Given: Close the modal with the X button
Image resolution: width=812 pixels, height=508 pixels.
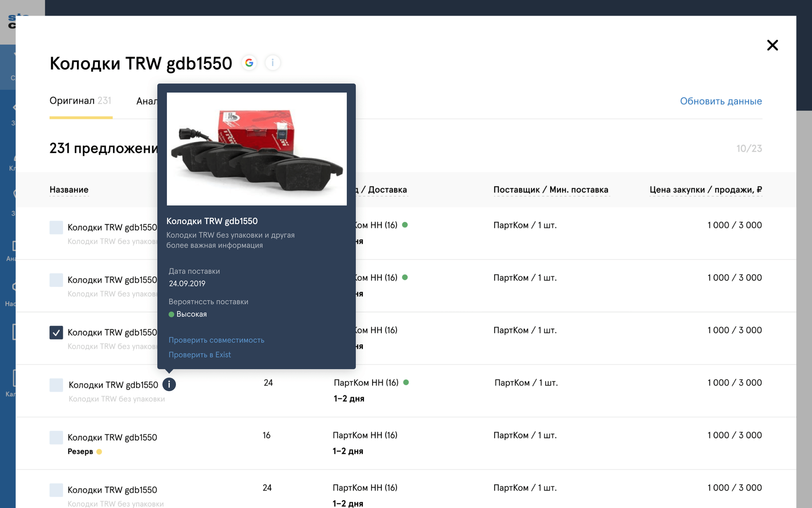Looking at the screenshot, I should [773, 45].
